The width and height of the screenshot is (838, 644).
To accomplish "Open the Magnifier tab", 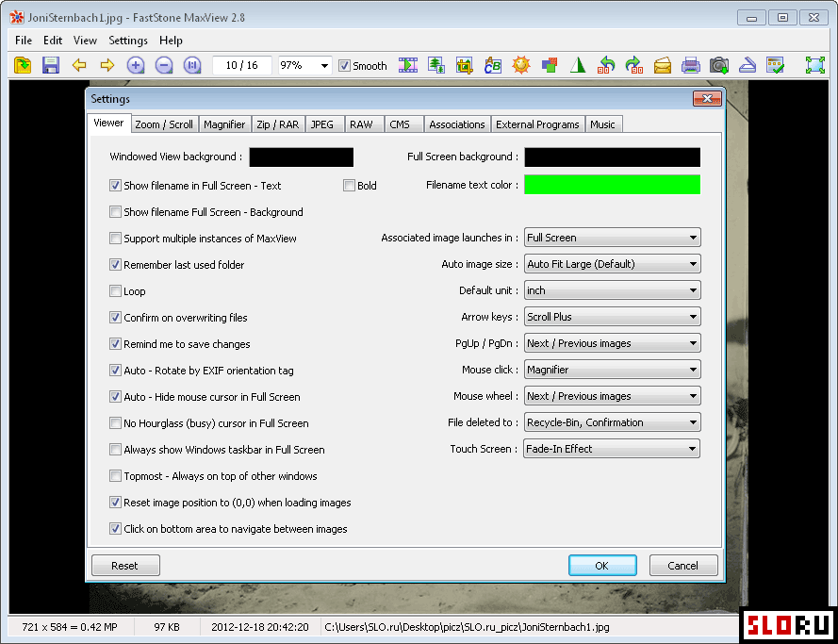I will click(x=224, y=124).
